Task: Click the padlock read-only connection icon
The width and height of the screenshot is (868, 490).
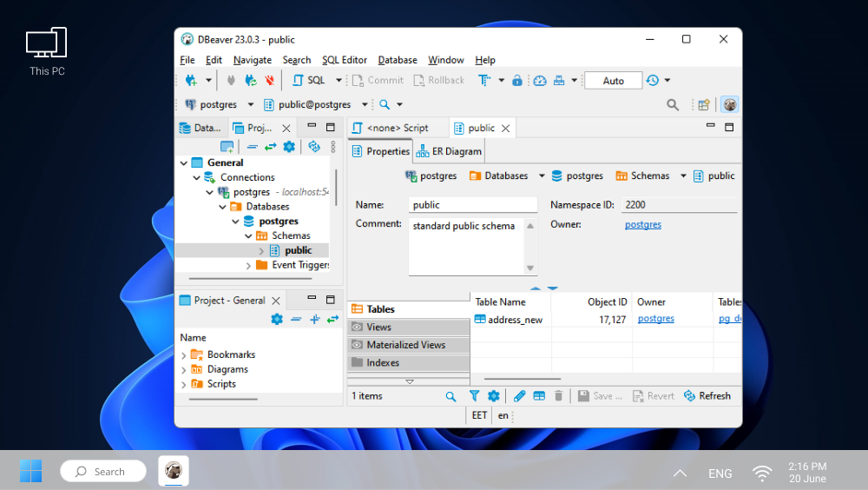Action: pos(517,81)
